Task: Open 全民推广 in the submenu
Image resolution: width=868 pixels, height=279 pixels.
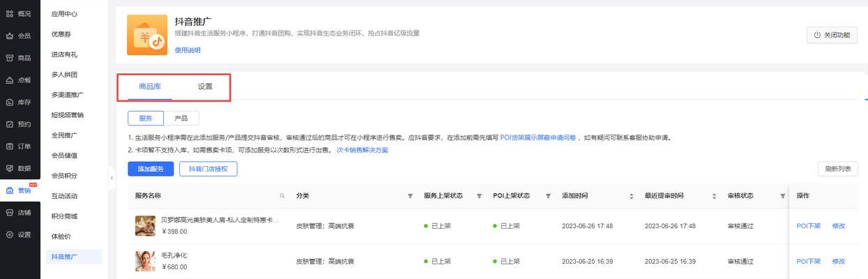Action: [64, 135]
